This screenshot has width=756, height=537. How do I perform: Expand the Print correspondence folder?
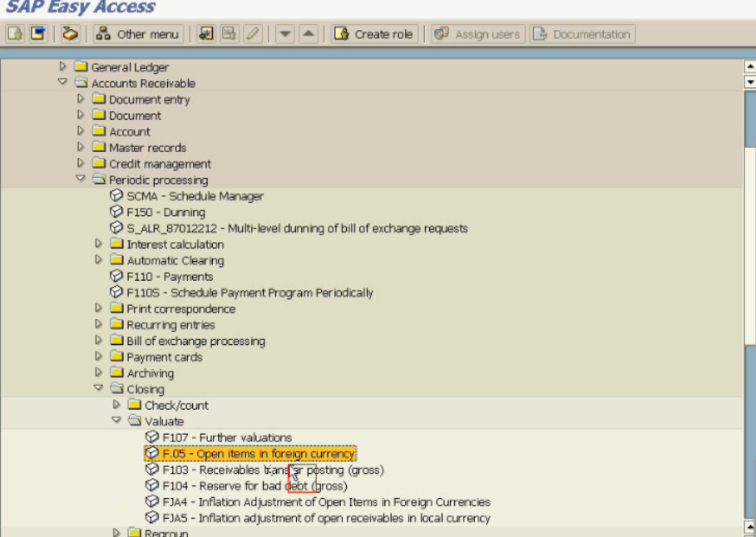point(98,308)
